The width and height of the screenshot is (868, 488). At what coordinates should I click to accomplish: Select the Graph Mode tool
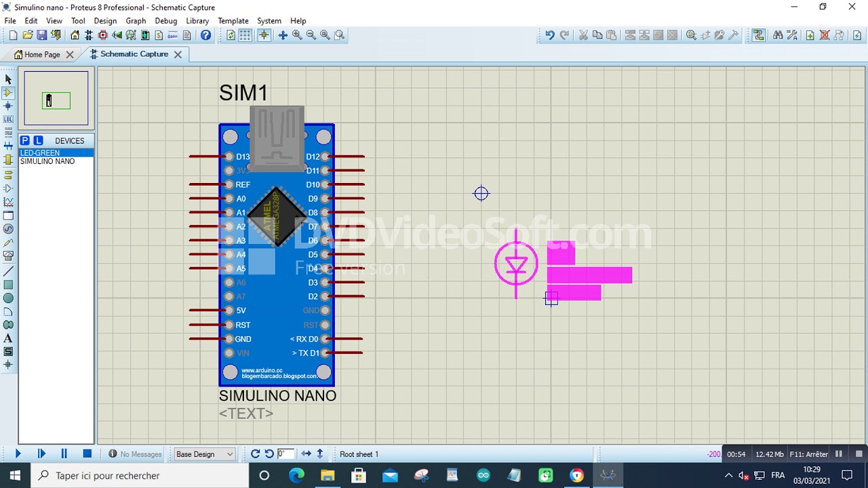click(x=8, y=202)
